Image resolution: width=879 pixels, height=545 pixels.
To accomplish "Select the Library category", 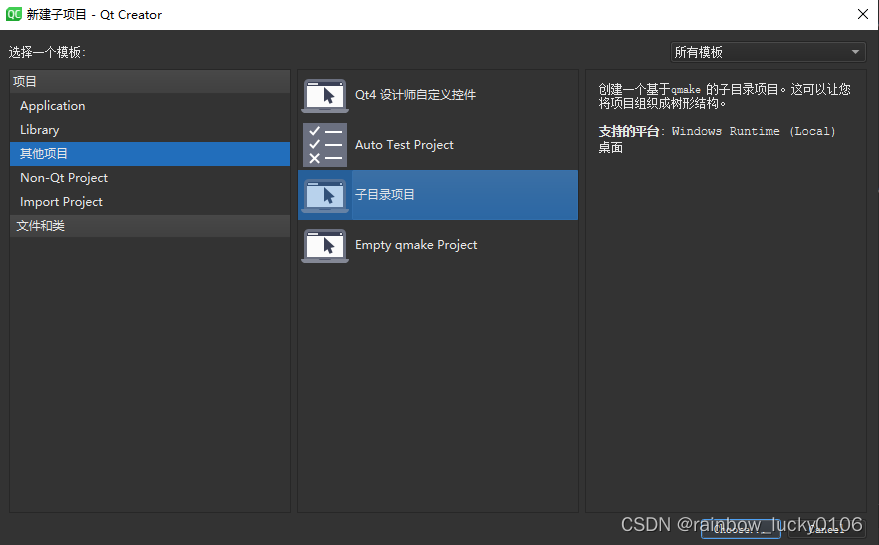I will click(x=150, y=130).
